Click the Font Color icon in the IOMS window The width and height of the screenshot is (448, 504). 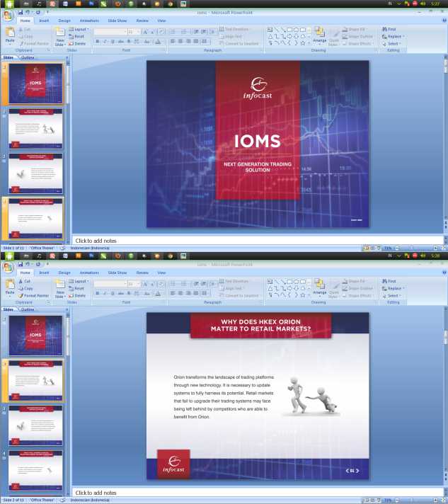coord(158,42)
